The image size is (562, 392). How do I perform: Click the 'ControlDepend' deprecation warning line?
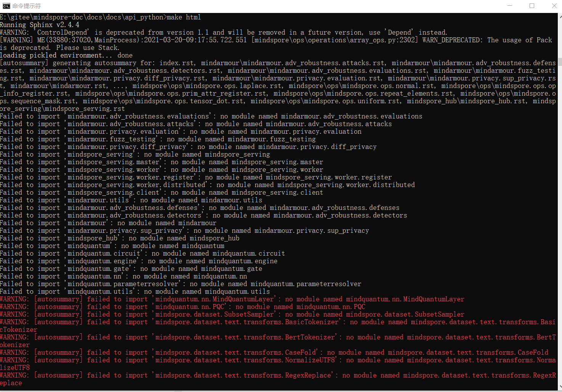(224, 32)
